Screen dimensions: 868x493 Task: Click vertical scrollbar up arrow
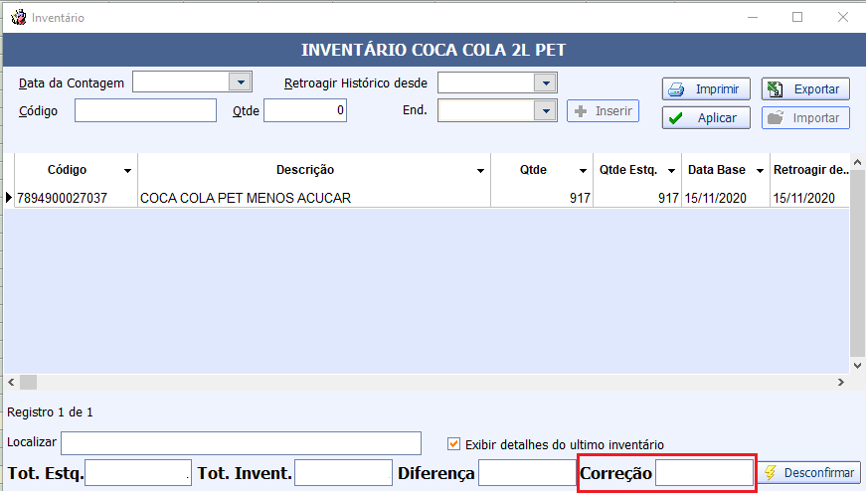click(x=857, y=162)
